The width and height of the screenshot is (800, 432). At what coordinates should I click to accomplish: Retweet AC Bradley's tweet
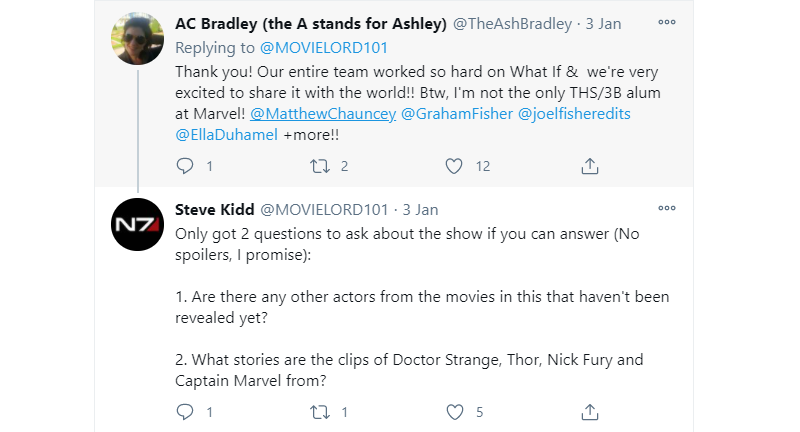pyautogui.click(x=320, y=166)
